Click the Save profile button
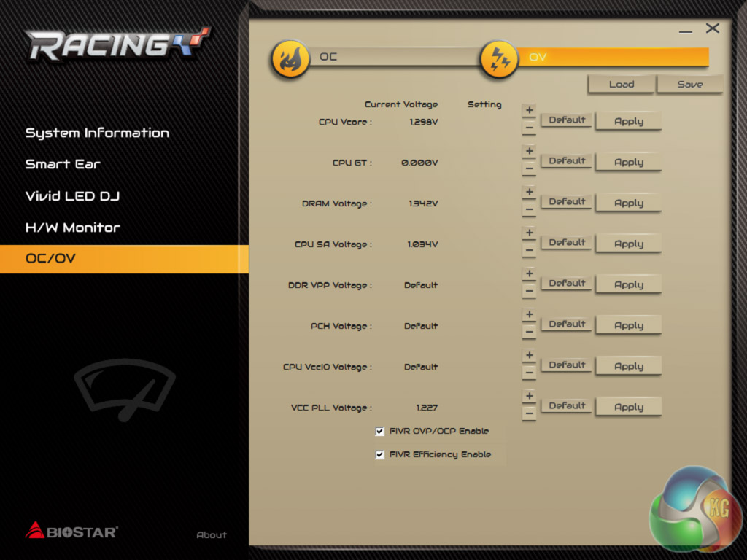The image size is (747, 560). tap(690, 85)
